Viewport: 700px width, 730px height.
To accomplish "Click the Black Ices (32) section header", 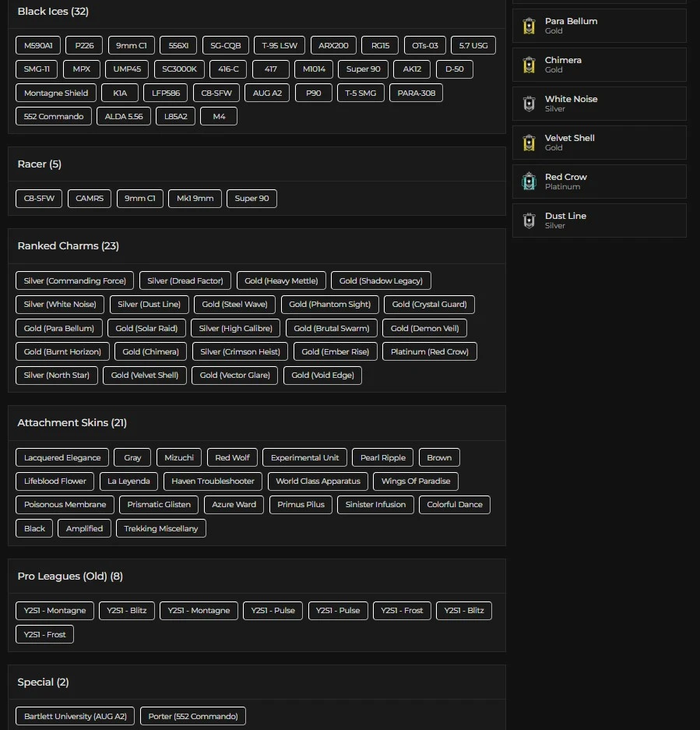I will pos(53,12).
